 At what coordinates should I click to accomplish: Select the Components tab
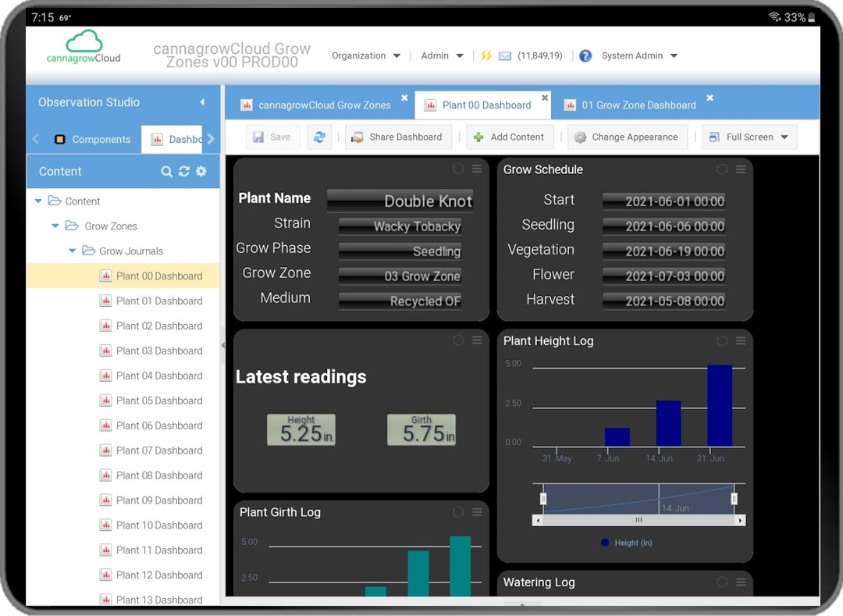tap(92, 140)
